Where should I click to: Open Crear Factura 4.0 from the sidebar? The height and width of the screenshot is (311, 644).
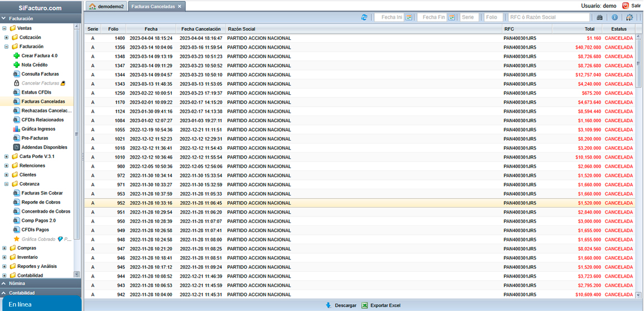39,56
